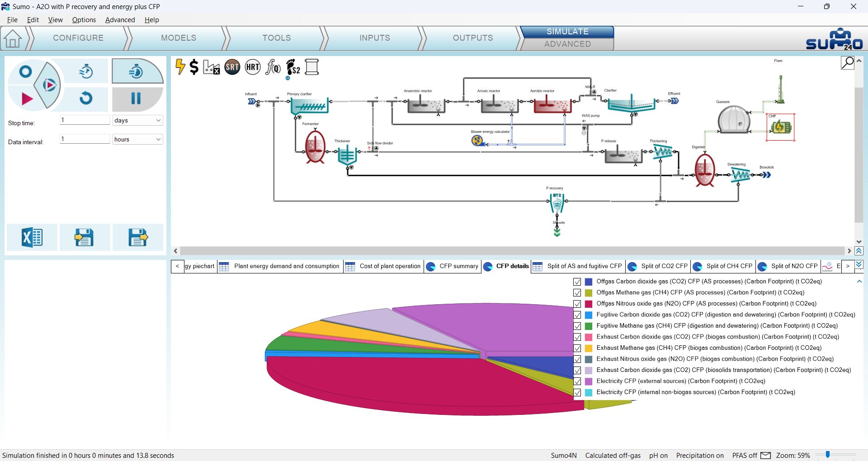Image resolution: width=868 pixels, height=461 pixels.
Task: Select the Gastank unit on the flowsheet
Action: click(734, 119)
